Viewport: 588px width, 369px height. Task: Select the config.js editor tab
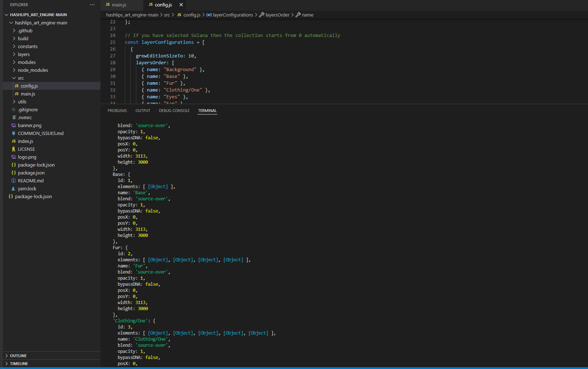click(x=163, y=5)
